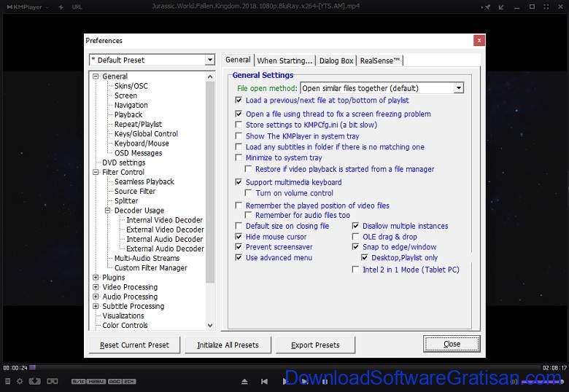Expand the Plugins tree node
Viewport: 569px width, 392px height.
click(96, 278)
